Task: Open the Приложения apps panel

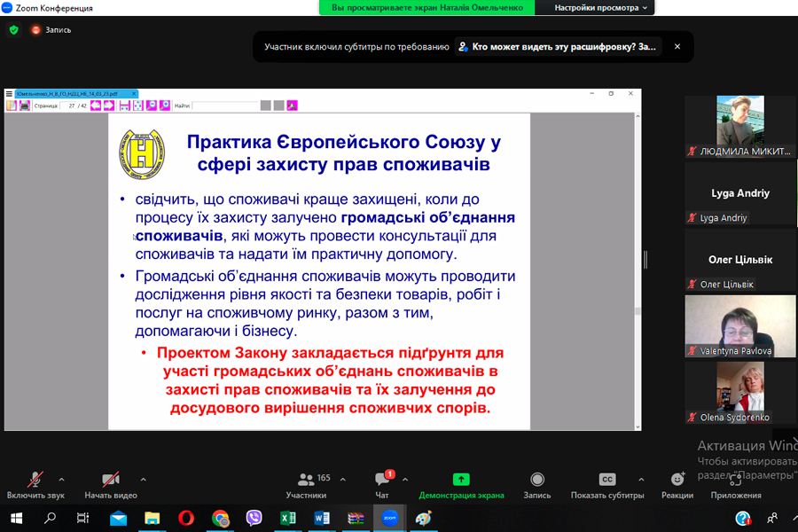Action: [736, 486]
